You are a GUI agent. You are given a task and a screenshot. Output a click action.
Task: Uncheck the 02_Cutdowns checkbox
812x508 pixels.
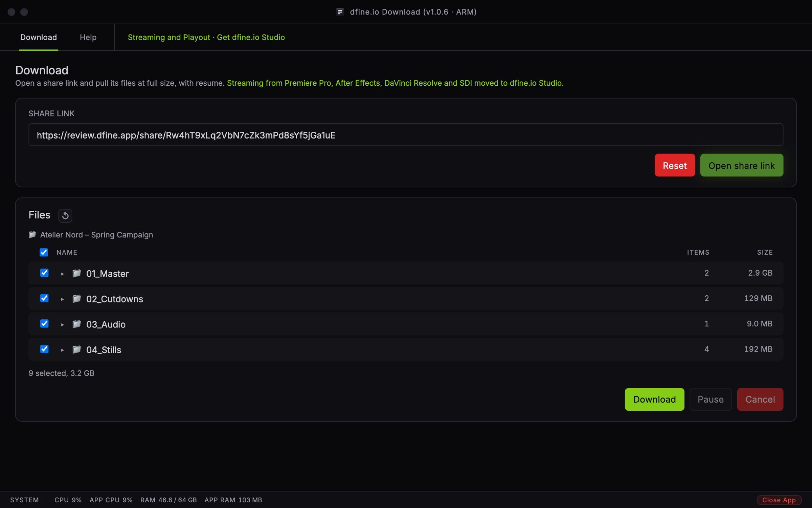tap(44, 298)
